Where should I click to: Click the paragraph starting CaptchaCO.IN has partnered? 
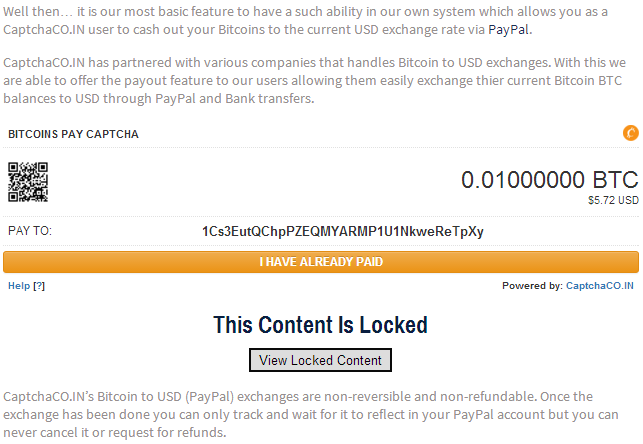point(315,80)
